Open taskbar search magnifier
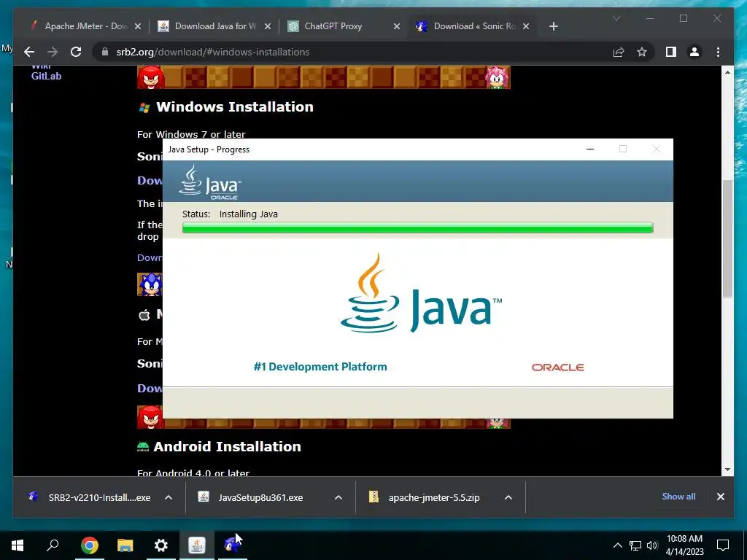The width and height of the screenshot is (747, 560). [53, 545]
